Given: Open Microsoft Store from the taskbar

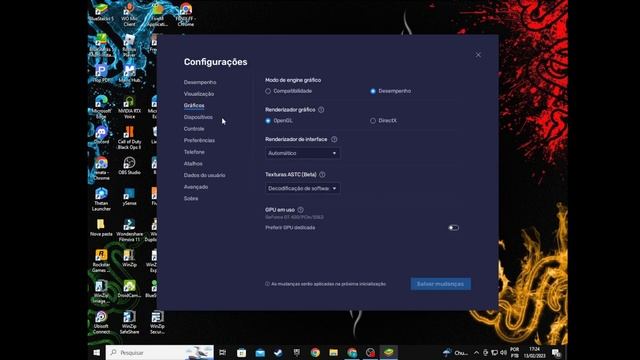Looking at the screenshot, I should [x=241, y=352].
